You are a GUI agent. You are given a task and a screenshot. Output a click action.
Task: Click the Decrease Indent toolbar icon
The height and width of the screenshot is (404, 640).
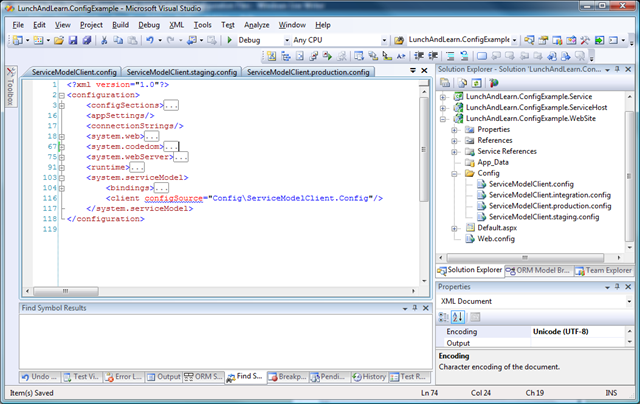tap(419, 56)
